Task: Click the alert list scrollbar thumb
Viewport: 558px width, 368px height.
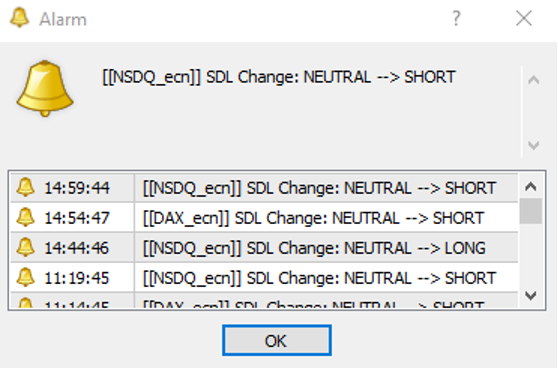Action: pyautogui.click(x=531, y=211)
